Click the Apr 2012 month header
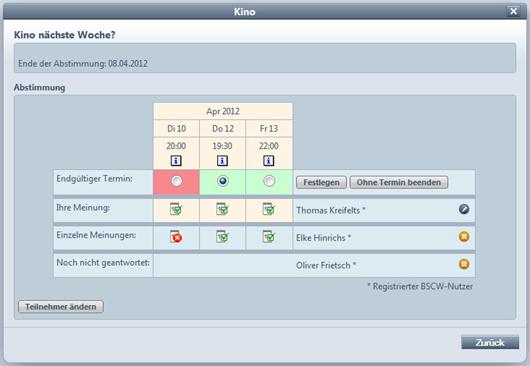530x366 pixels. (x=223, y=111)
